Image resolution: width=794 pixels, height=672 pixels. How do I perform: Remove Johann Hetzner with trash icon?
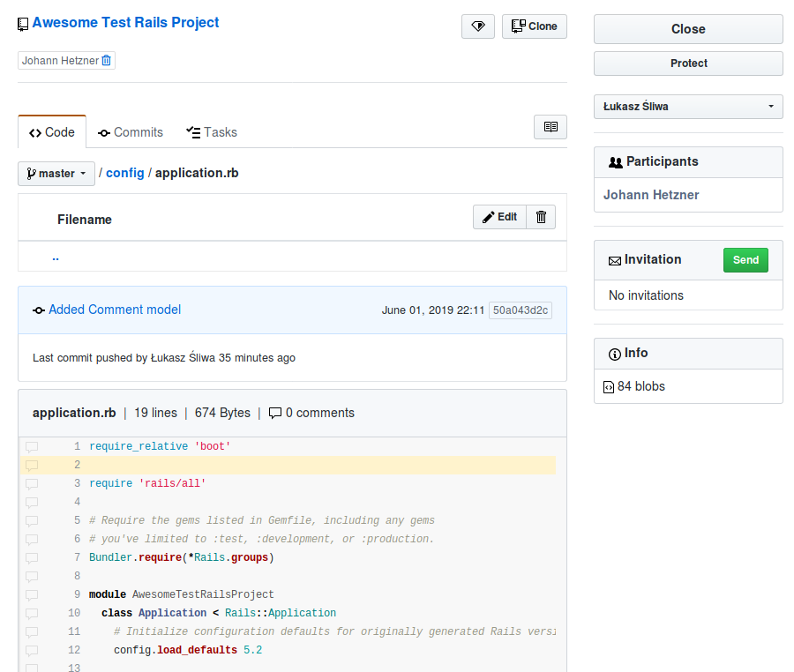click(107, 61)
